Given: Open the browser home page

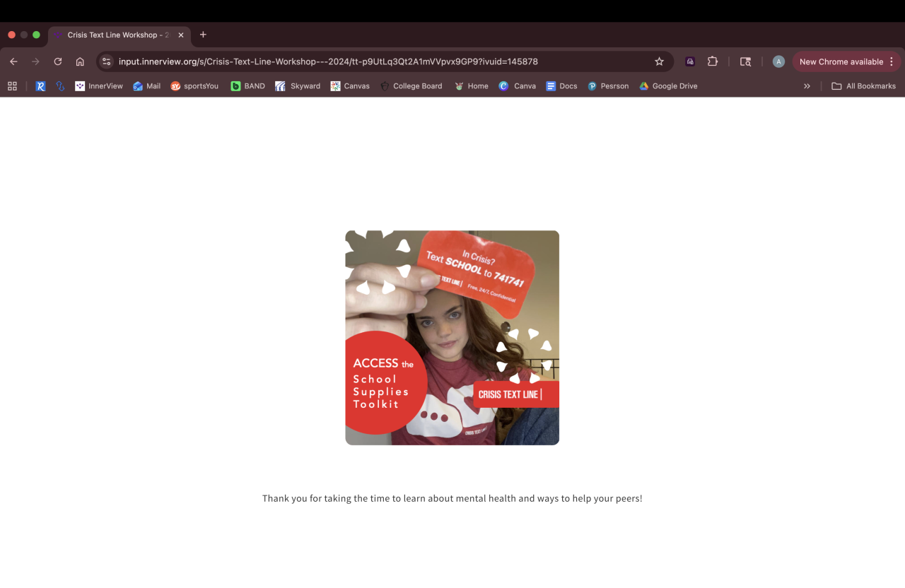Looking at the screenshot, I should point(80,61).
